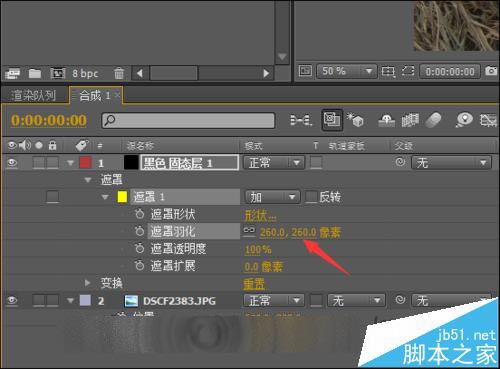Collapse layer 1 properties triangle

pos(70,163)
